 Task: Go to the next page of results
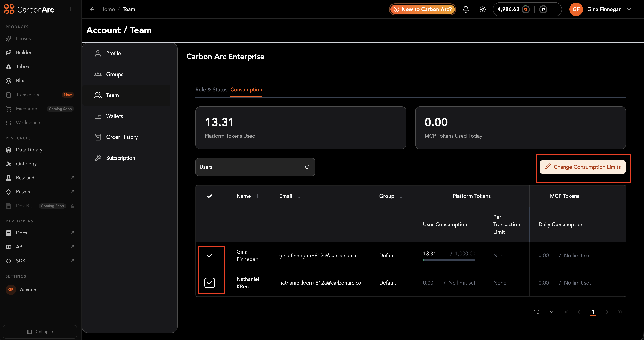pyautogui.click(x=607, y=312)
